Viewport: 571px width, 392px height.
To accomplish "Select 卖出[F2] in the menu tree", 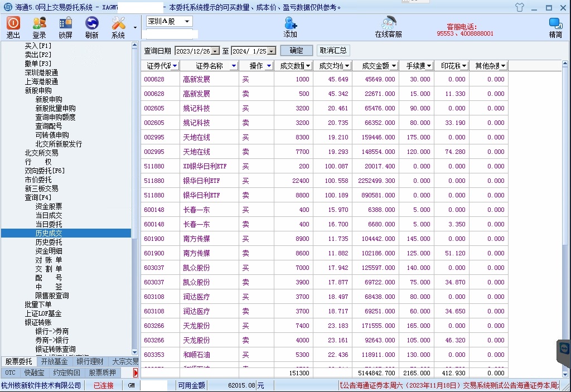I will click(x=38, y=55).
